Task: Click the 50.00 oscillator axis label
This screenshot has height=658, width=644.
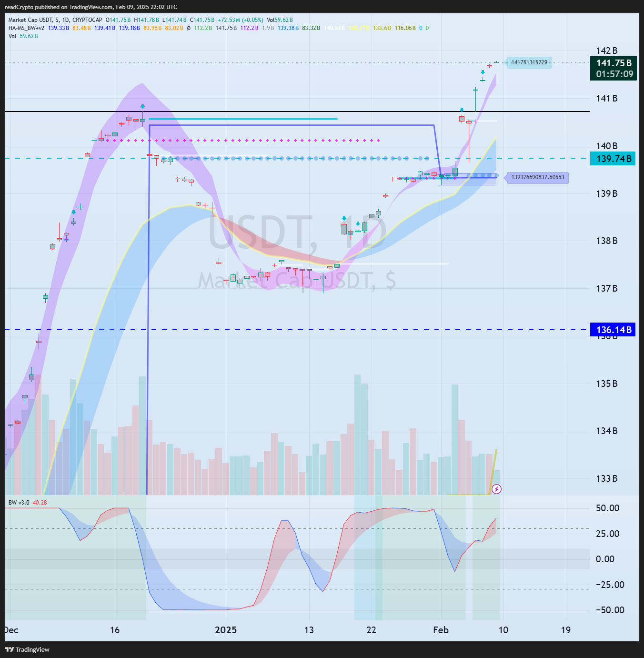Action: (x=608, y=508)
